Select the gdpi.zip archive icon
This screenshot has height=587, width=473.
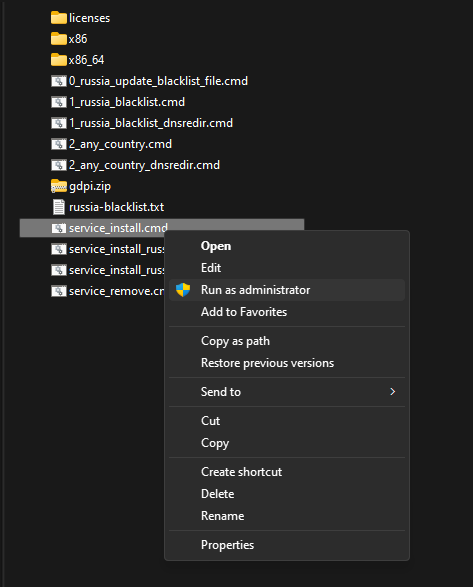[59, 186]
